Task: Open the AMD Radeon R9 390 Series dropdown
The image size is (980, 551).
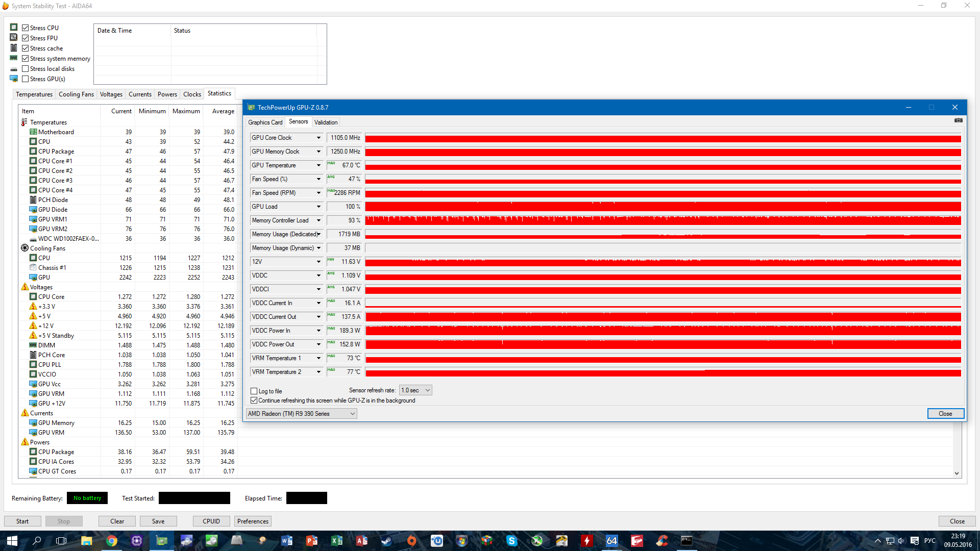Action: [x=301, y=414]
